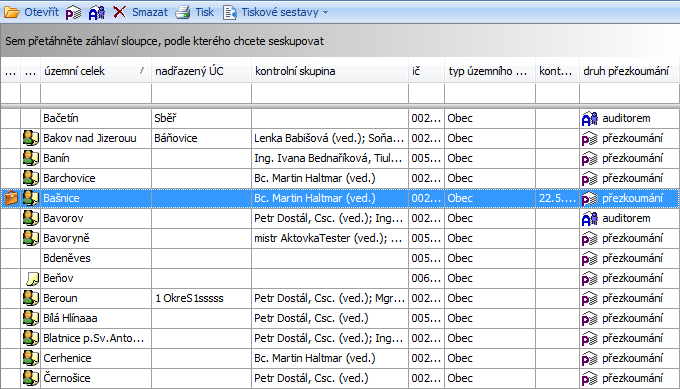This screenshot has height=389, width=680.
Task: Sort by the nadřazený ÚC column header
Action: [201, 71]
